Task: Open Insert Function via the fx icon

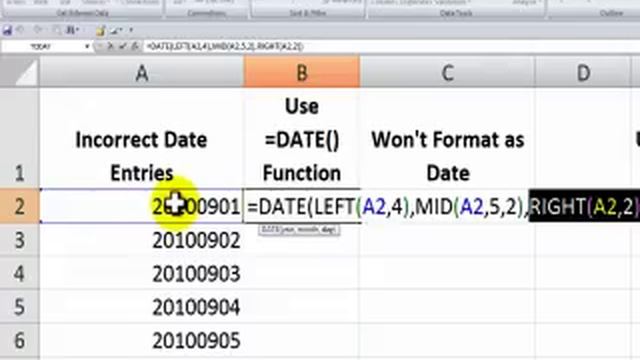Action: tap(135, 47)
